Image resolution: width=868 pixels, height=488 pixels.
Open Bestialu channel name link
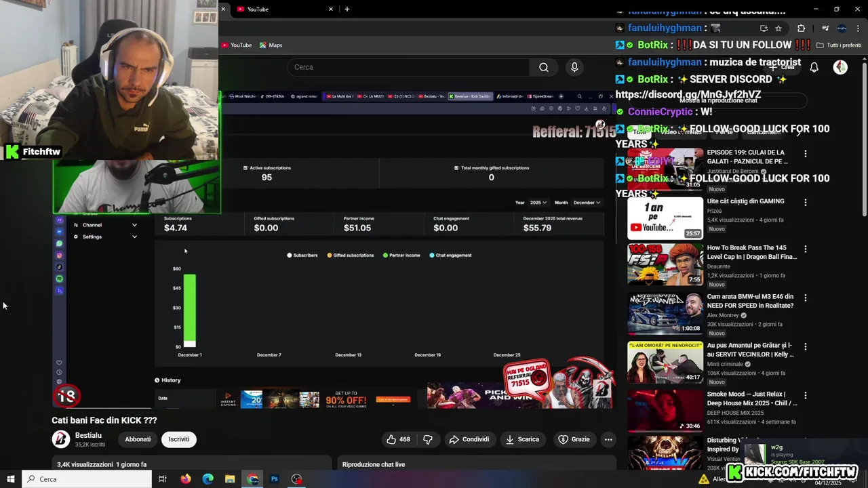click(88, 435)
